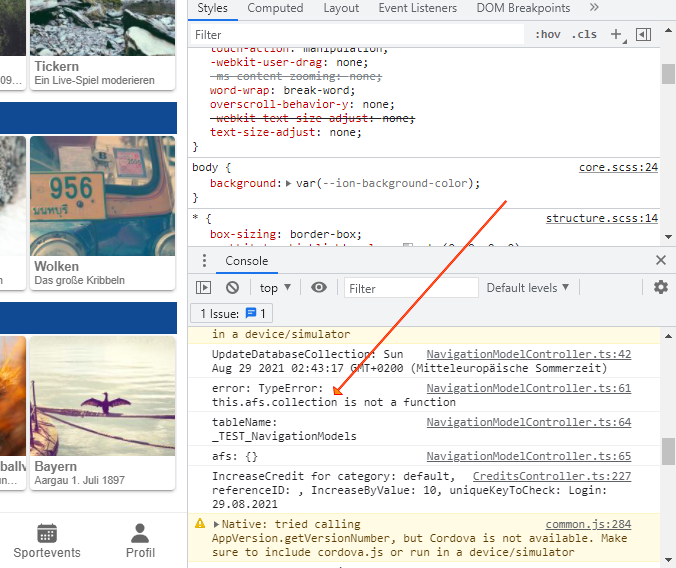Toggle the computed styles sidebar icon
This screenshot has height=568, width=676.
pos(643,35)
